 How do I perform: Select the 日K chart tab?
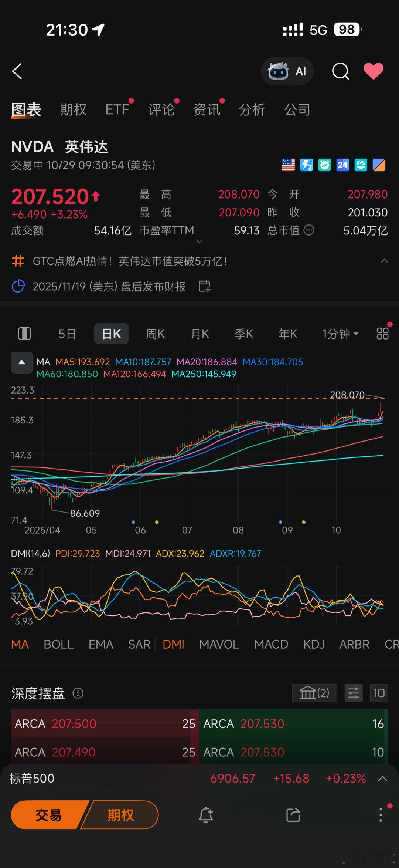click(111, 334)
